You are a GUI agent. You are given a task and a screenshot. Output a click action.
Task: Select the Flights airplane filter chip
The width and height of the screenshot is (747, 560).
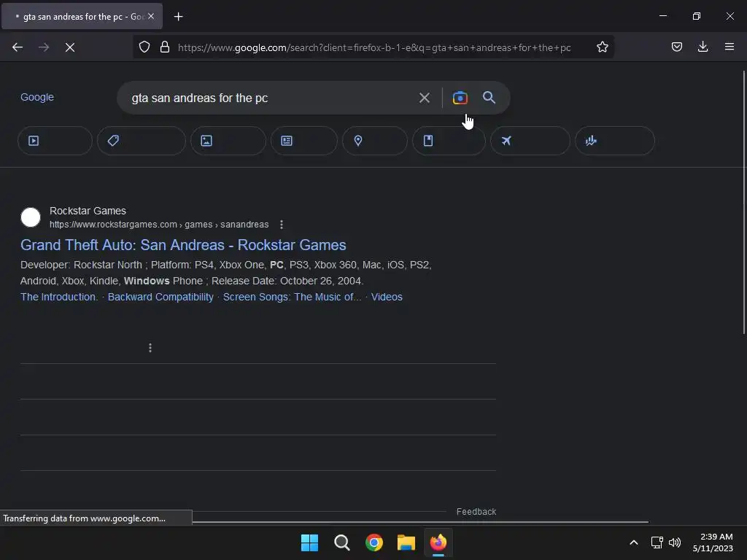click(x=530, y=141)
